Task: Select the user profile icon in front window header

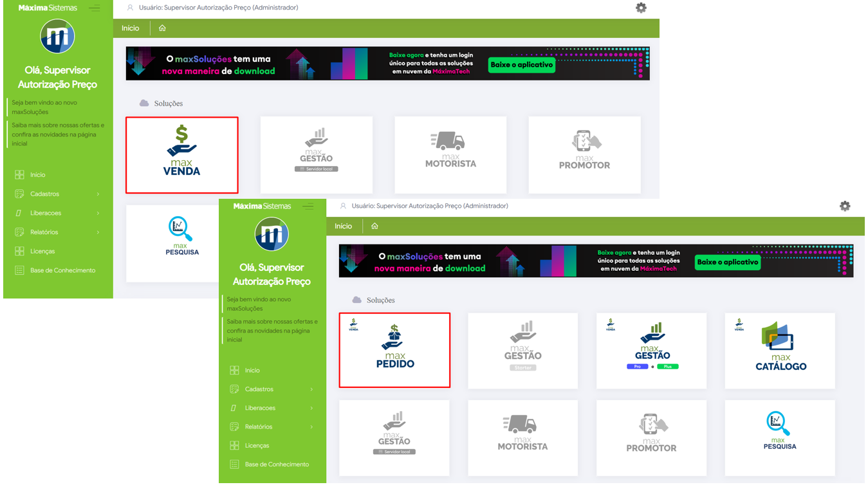Action: pos(343,206)
